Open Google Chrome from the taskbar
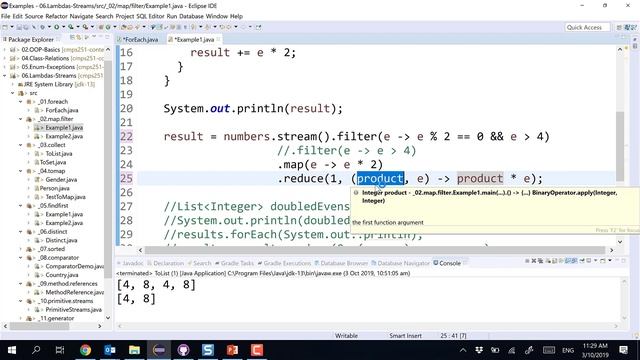The height and width of the screenshot is (360, 640). (x=85, y=350)
